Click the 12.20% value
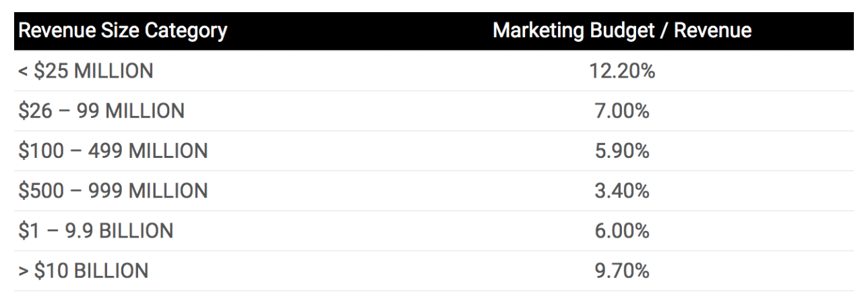Image resolution: width=868 pixels, height=305 pixels. coord(622,71)
